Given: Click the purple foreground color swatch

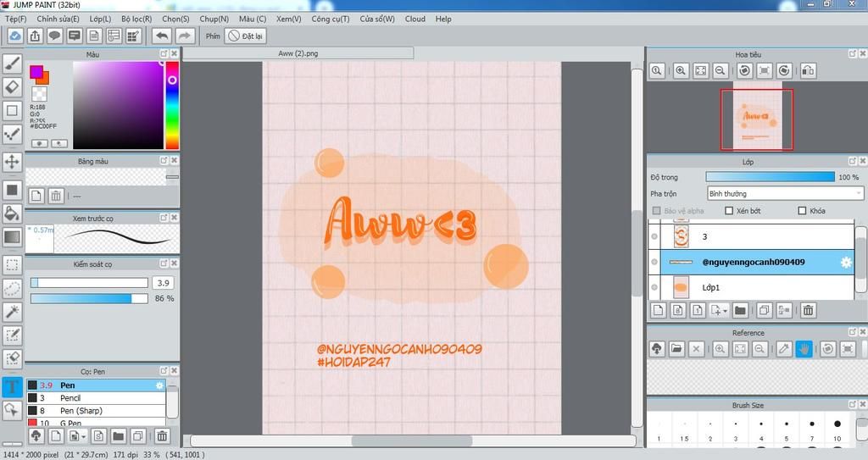Looking at the screenshot, I should pyautogui.click(x=36, y=71).
